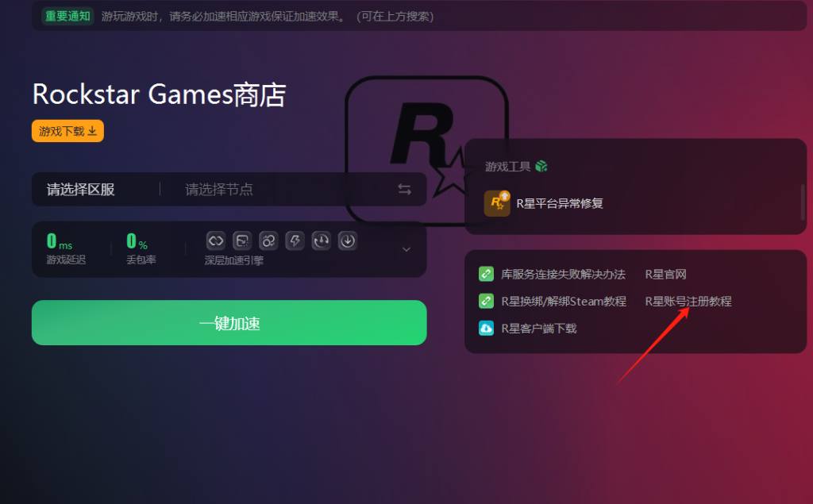
Task: Start acceleration with 一键加速 button
Action: pos(229,322)
